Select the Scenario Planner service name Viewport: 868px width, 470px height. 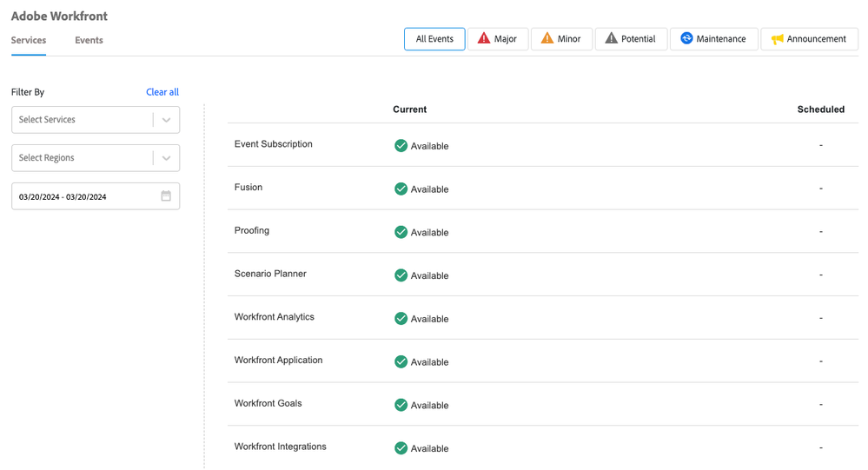click(x=270, y=274)
